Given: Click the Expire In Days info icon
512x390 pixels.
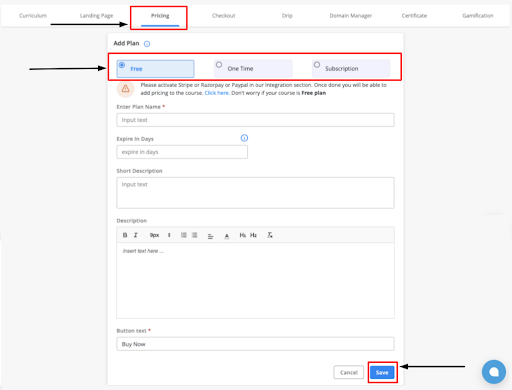Looking at the screenshot, I should tap(244, 138).
